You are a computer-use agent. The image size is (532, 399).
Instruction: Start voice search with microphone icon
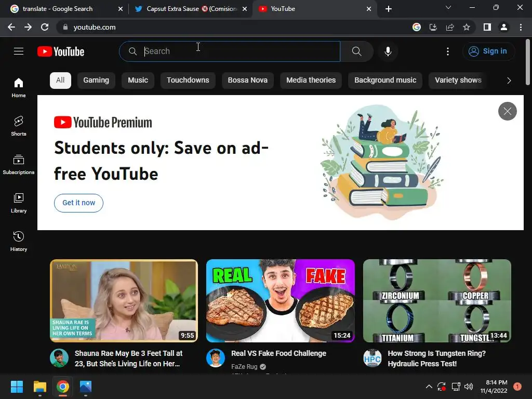point(388,51)
